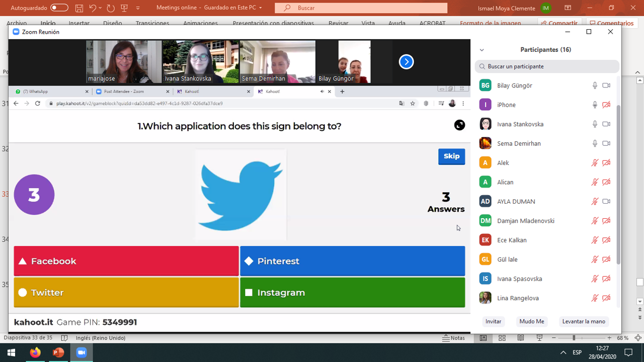Toggle AYLA DUMAN camera icon
Screen dimensions: 644x362
click(x=606, y=201)
